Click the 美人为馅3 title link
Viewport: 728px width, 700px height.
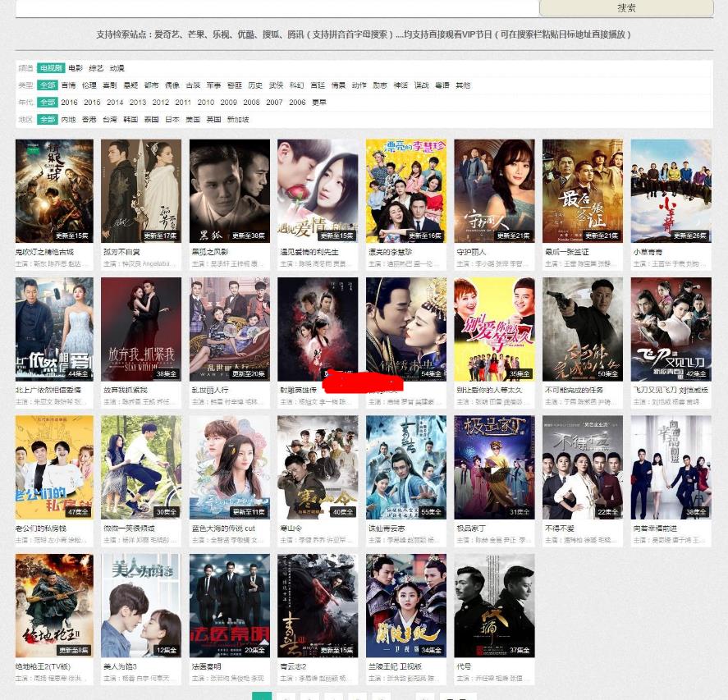point(121,666)
